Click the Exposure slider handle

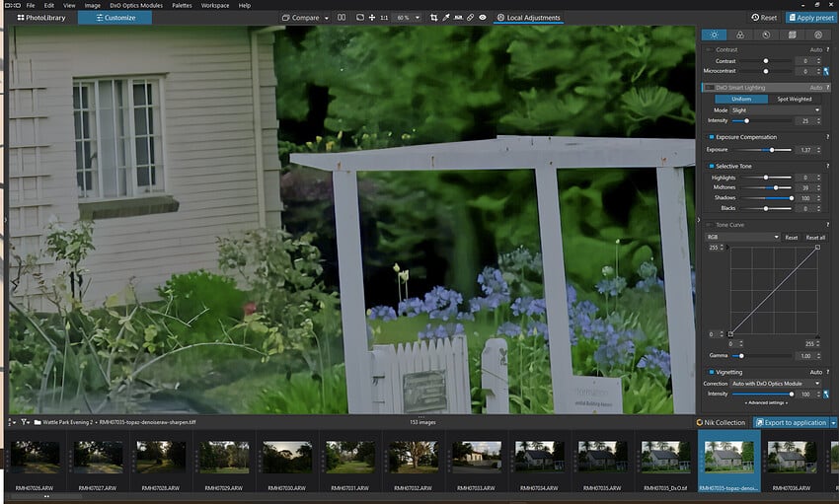click(771, 150)
